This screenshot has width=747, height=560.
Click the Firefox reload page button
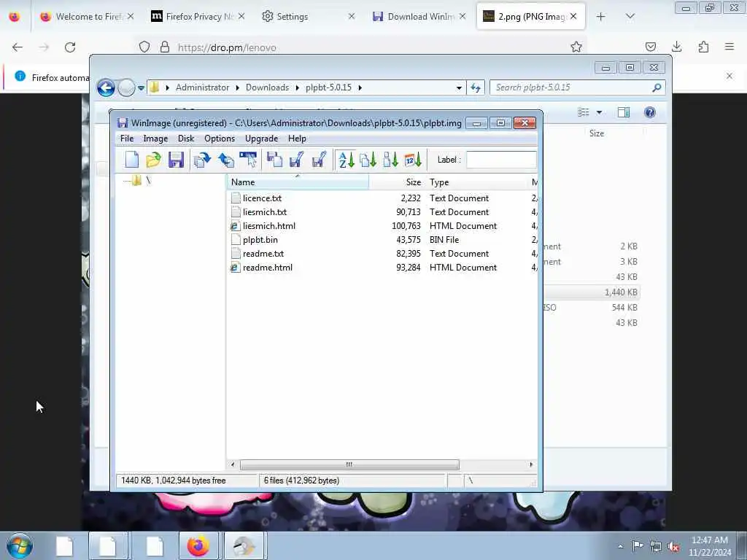coord(70,47)
